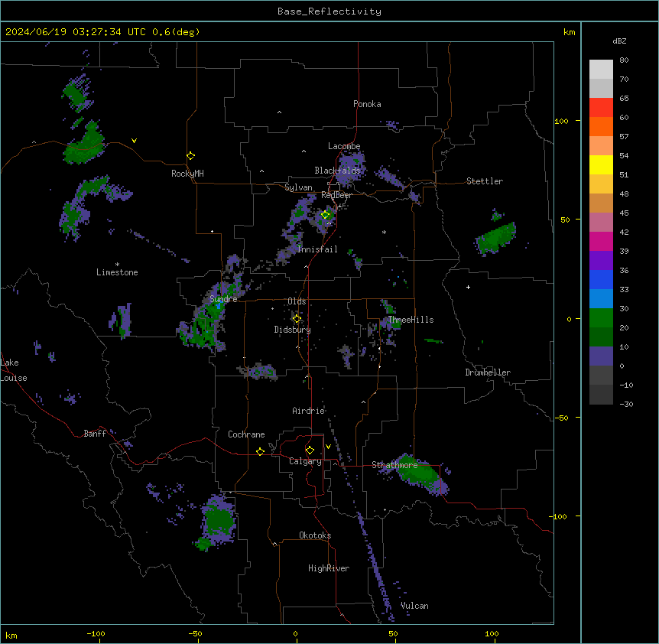Click the 100 tick on the right km axis
Screen dimensions: 659x644
[x=561, y=121]
